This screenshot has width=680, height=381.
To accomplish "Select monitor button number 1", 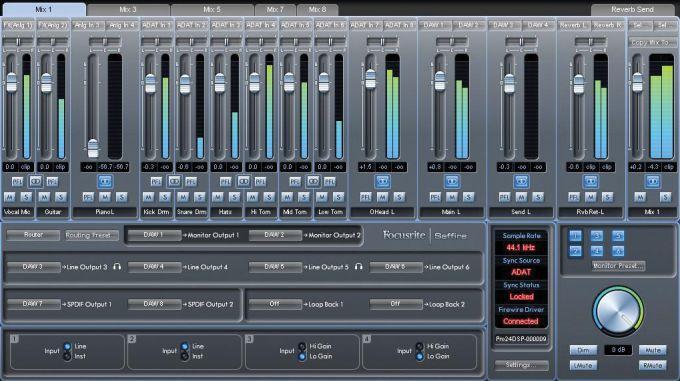I will pyautogui.click(x=575, y=236).
